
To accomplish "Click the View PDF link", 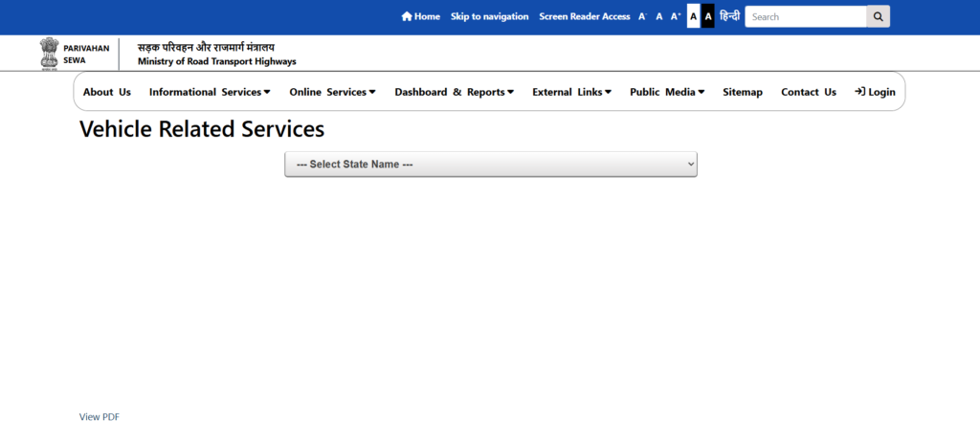I will tap(100, 417).
